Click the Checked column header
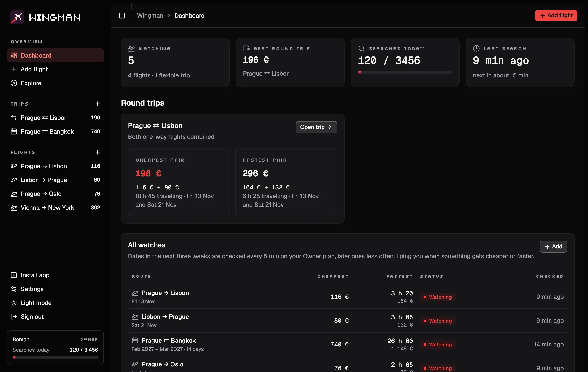 pyautogui.click(x=550, y=277)
